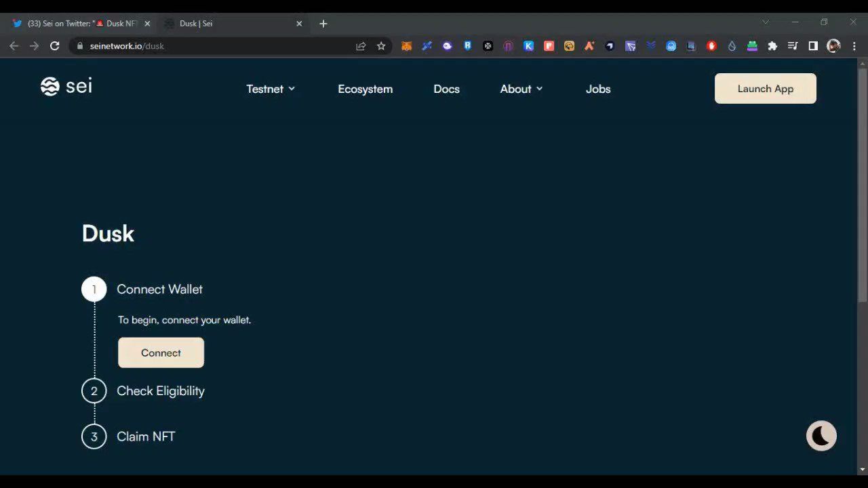The image size is (868, 488).
Task: Open the orange A-plus extension icon
Action: click(589, 46)
